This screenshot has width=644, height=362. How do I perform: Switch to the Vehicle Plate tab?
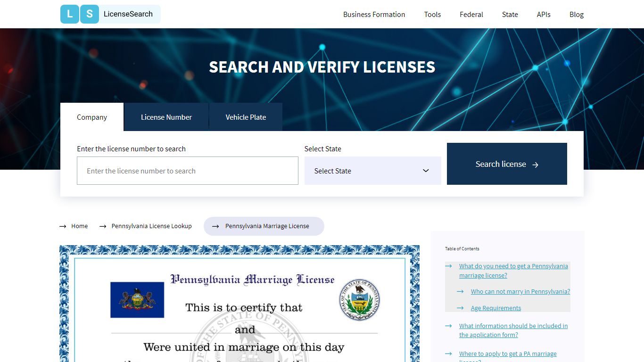point(246,117)
